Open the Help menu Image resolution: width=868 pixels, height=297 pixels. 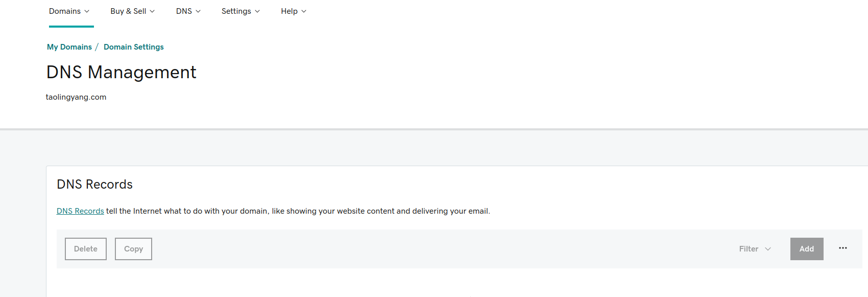pos(294,11)
